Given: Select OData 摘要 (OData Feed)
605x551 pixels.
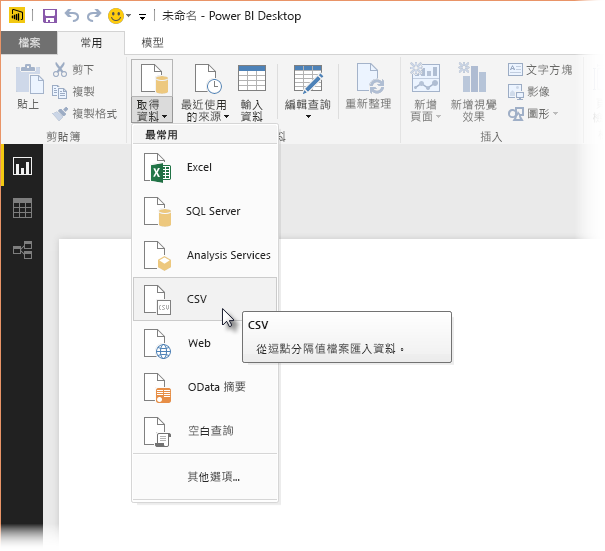Looking at the screenshot, I should tap(205, 387).
